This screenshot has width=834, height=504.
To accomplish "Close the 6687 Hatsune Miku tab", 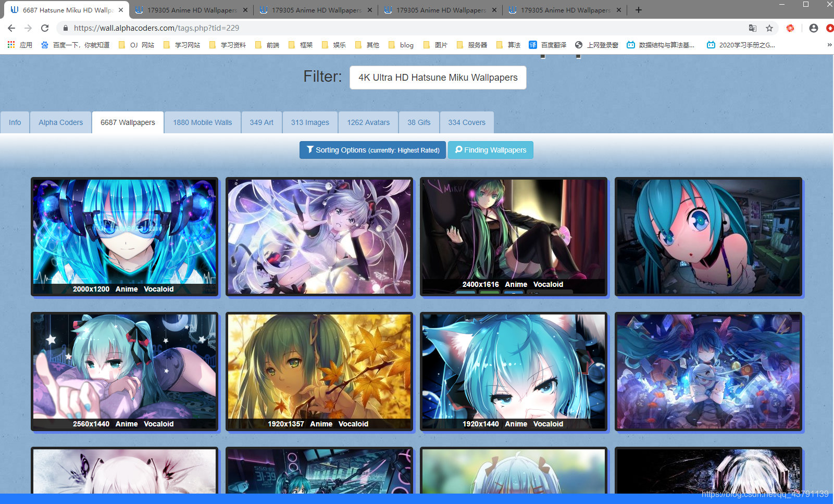I will tap(121, 10).
